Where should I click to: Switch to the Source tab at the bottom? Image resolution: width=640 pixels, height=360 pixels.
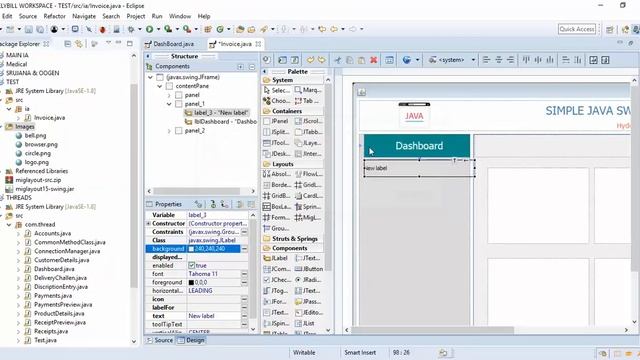click(x=160, y=340)
